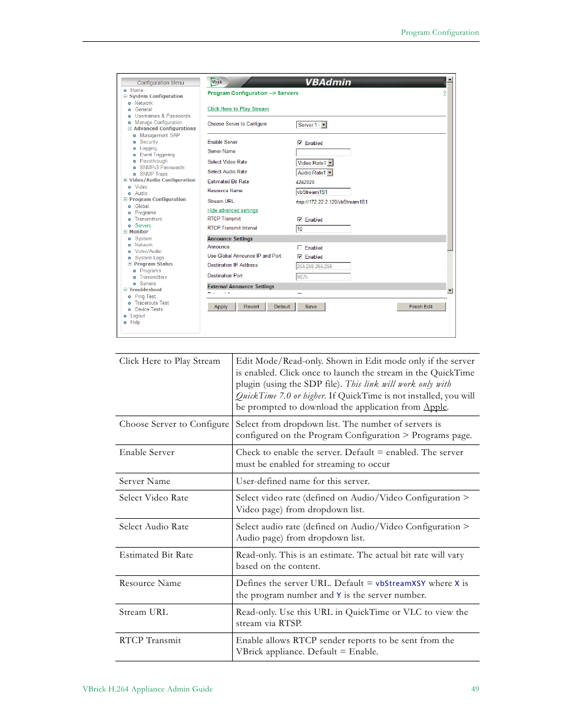Open Help in Configuration Menu
Screen dimensions: 562x728
click(x=135, y=322)
